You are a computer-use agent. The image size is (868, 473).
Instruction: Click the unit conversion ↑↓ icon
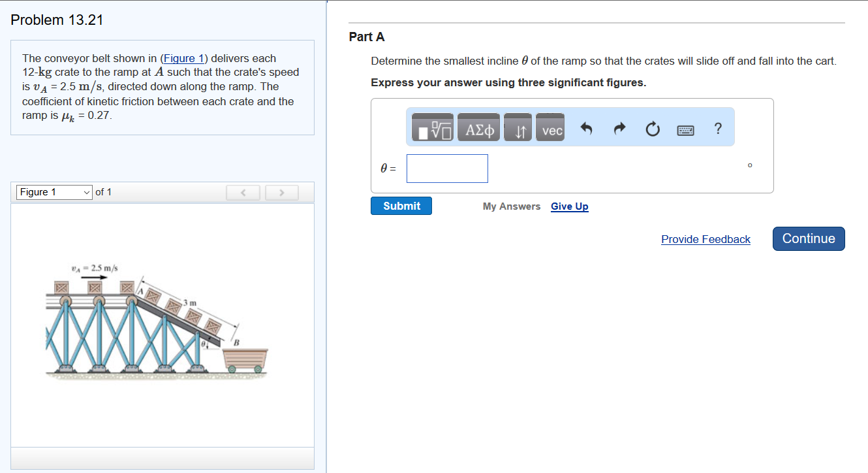517,127
